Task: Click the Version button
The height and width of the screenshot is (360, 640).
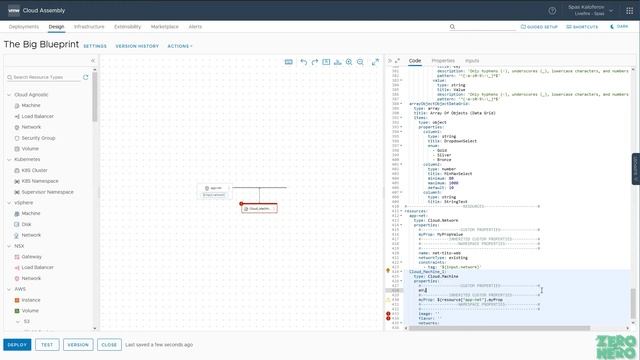Action: pos(78,344)
